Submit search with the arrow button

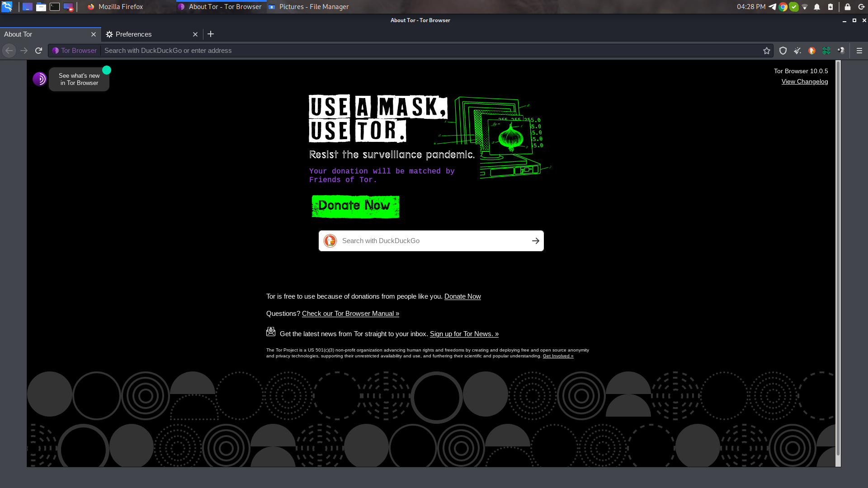[536, 241]
